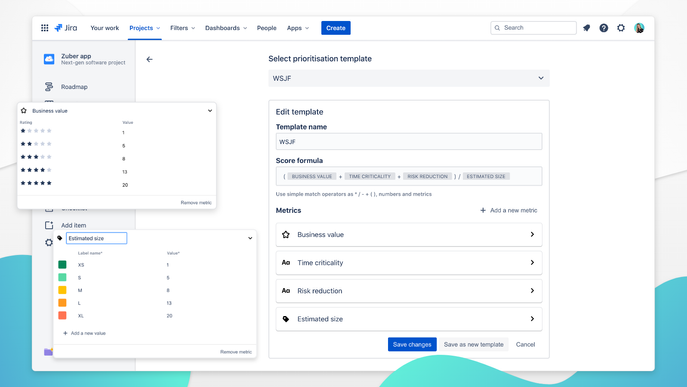Click Save as new template
Screen dimensions: 687x387
coord(474,344)
